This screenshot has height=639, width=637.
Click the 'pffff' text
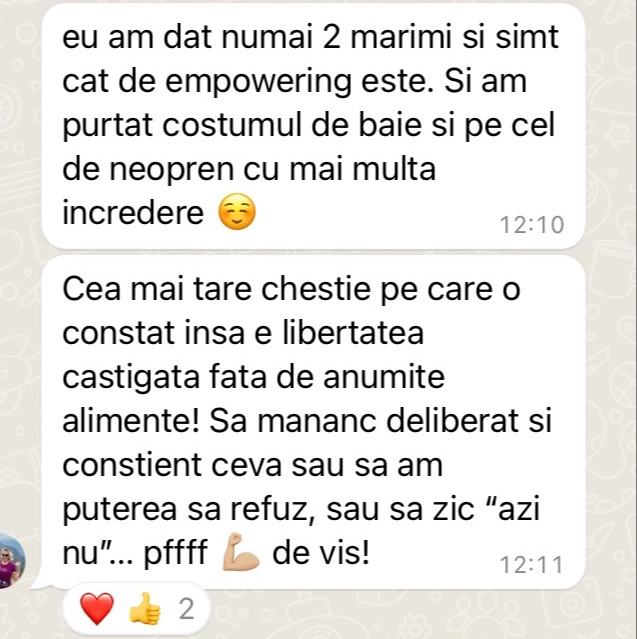176,553
